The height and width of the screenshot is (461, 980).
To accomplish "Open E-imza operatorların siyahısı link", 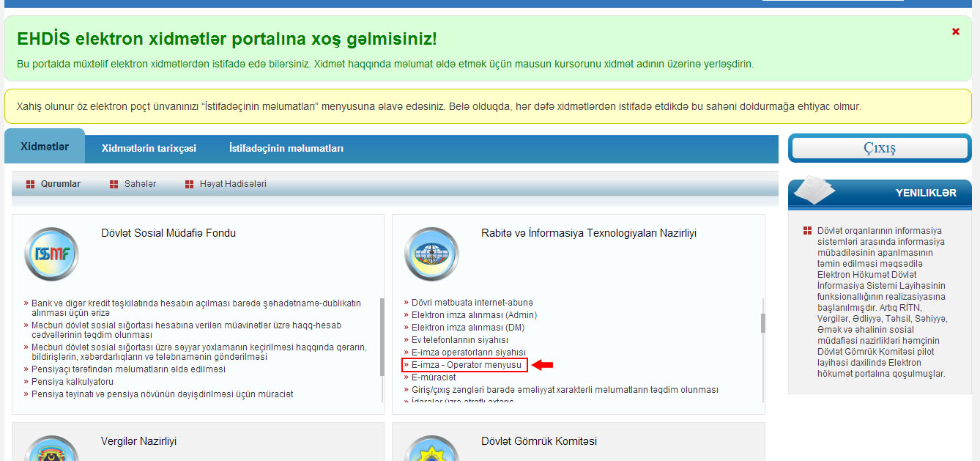I will 468,353.
